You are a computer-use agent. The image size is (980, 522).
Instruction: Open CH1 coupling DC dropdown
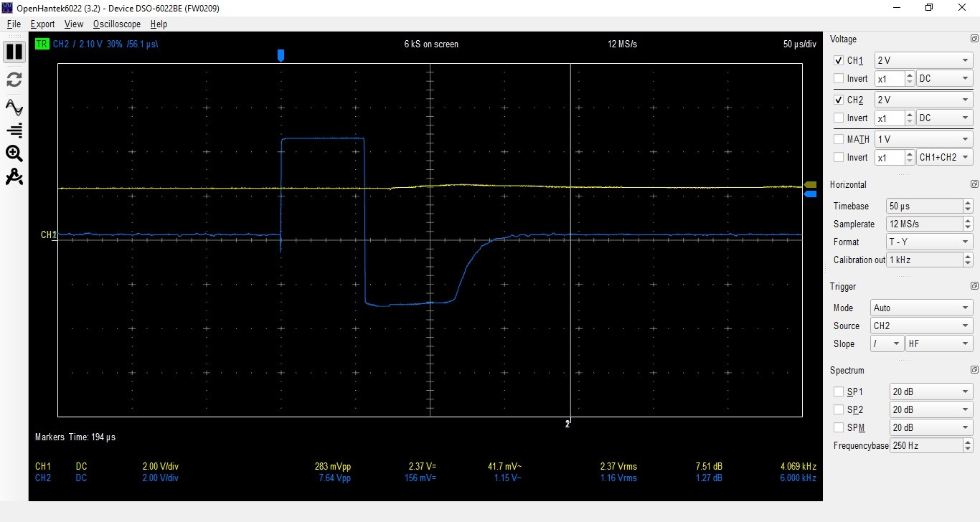tap(945, 79)
